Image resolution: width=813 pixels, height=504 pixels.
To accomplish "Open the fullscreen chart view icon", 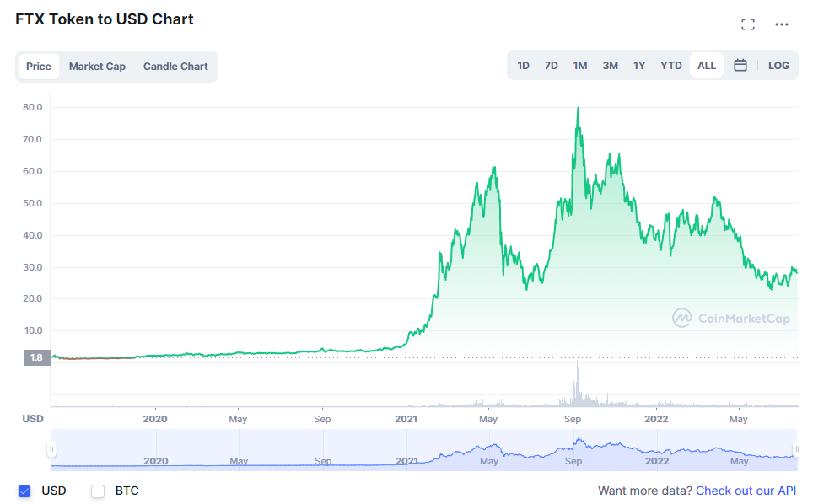I will pyautogui.click(x=748, y=24).
